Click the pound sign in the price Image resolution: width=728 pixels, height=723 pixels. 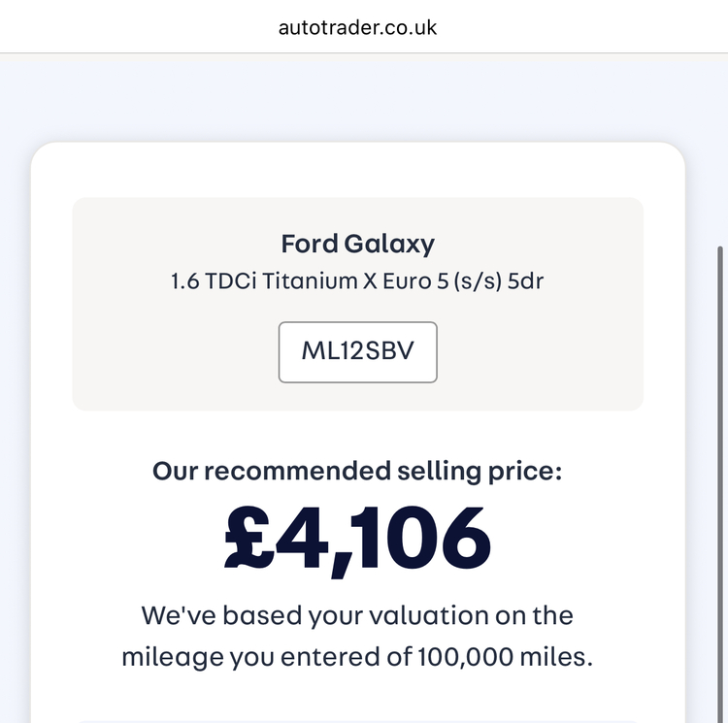248,538
